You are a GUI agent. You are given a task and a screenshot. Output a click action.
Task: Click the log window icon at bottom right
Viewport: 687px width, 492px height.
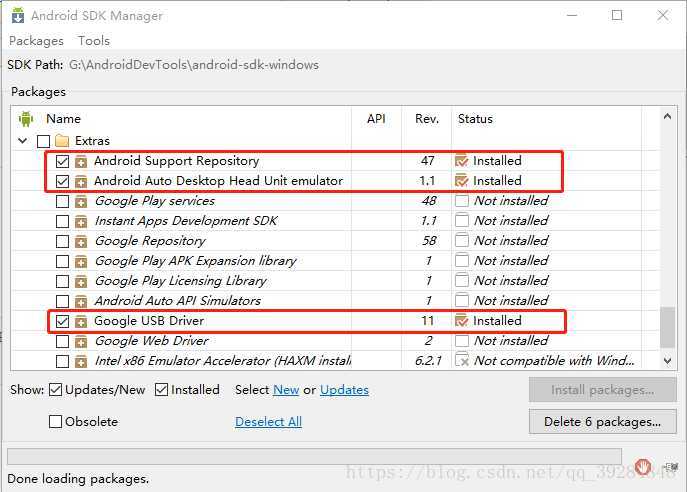pyautogui.click(x=671, y=467)
